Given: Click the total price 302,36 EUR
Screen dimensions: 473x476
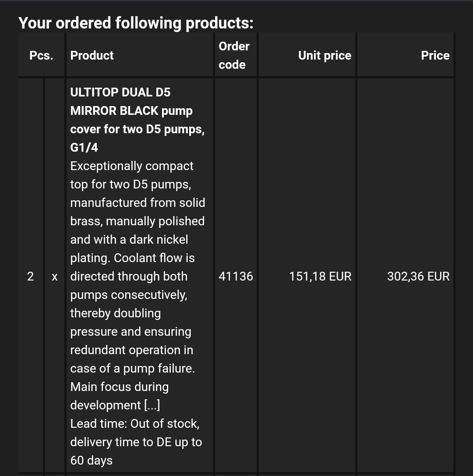Looking at the screenshot, I should click(x=418, y=277).
